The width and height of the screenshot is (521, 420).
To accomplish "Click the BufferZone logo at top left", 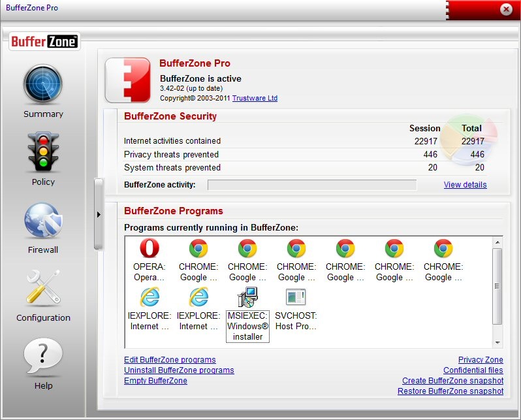I will tap(44, 41).
